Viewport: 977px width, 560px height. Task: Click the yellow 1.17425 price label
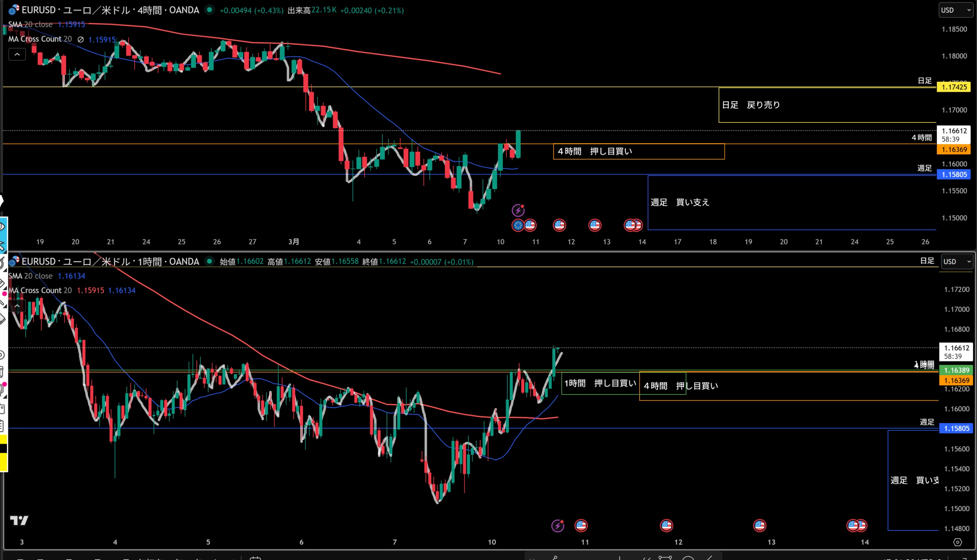click(x=953, y=87)
